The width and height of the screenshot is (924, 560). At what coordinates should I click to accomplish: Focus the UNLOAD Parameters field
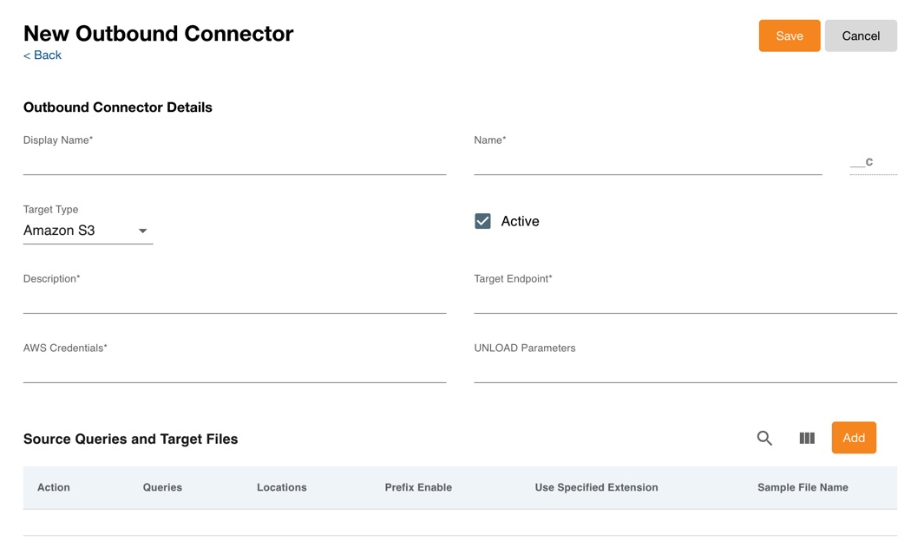tap(685, 370)
